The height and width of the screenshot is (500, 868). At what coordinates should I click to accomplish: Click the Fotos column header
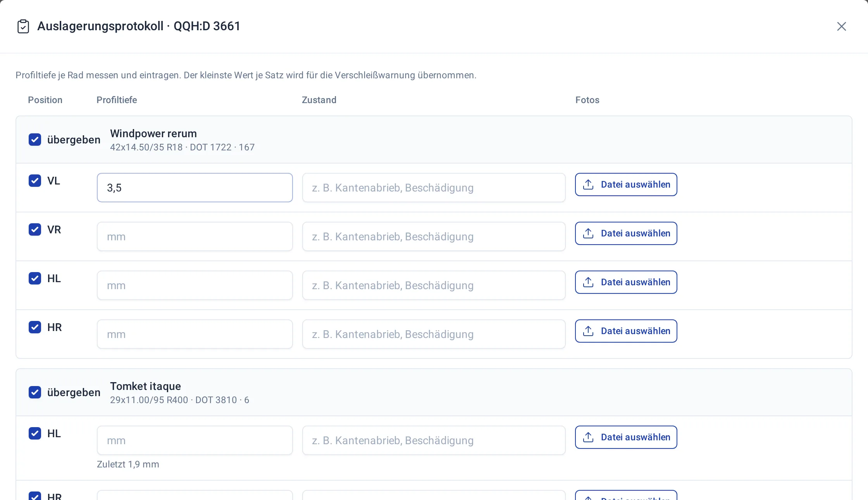point(587,100)
